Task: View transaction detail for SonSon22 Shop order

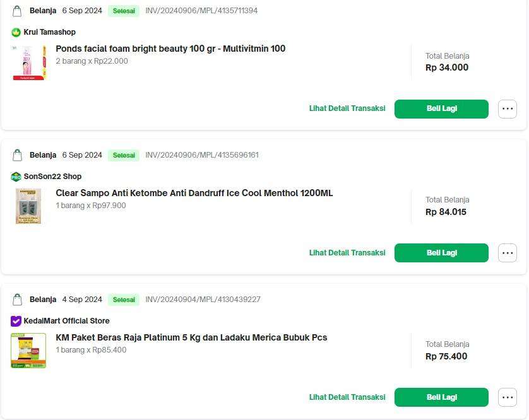Action: click(347, 252)
